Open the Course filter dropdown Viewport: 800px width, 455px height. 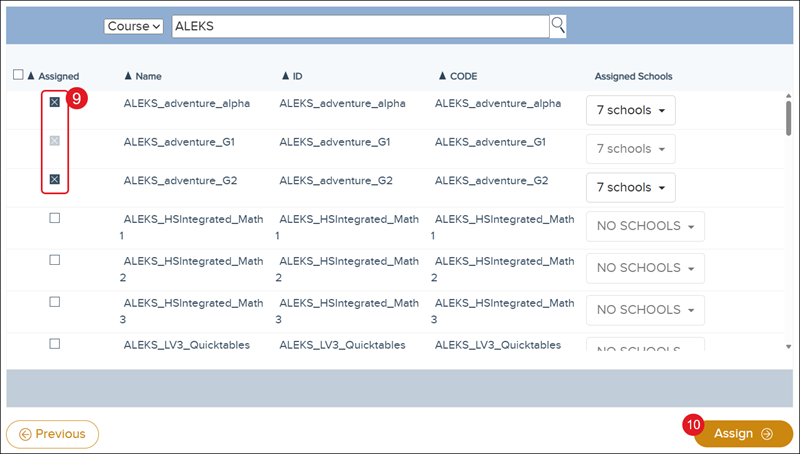(x=134, y=27)
